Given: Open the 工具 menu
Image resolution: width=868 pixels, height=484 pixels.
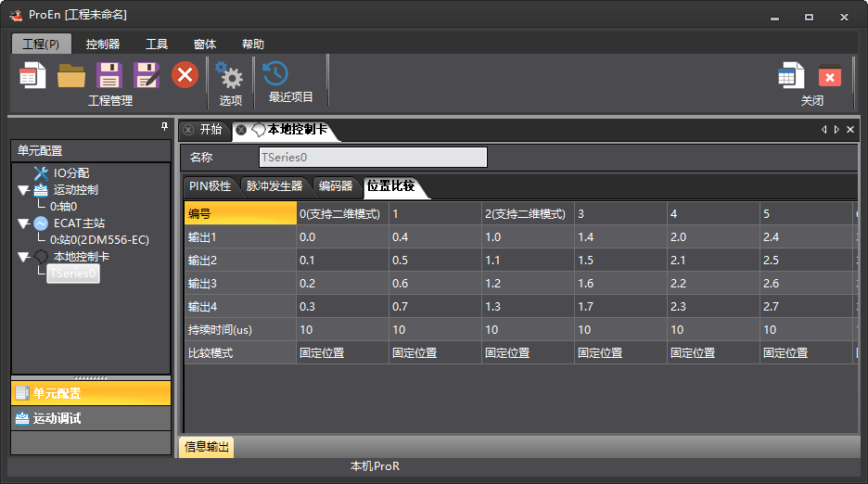Looking at the screenshot, I should tap(157, 44).
